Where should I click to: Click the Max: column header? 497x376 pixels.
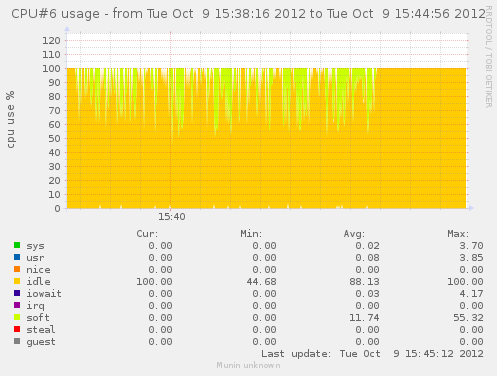point(458,234)
